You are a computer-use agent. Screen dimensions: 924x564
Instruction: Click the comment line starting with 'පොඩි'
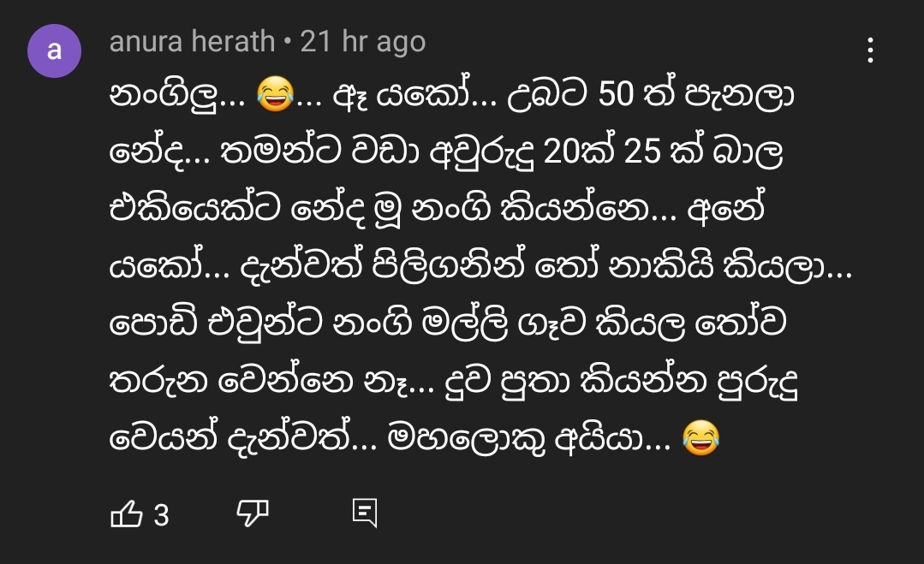click(x=448, y=324)
